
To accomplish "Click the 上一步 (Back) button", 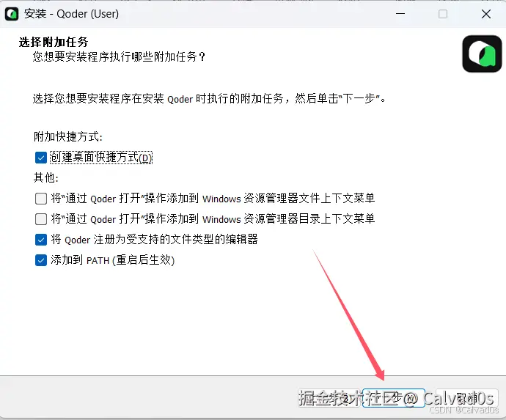I will pyautogui.click(x=329, y=398).
